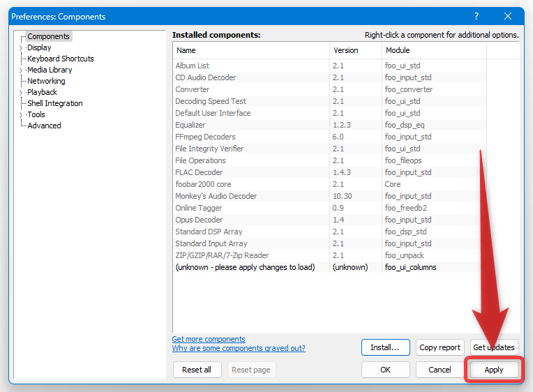
Task: Sort components by Version column header
Action: click(356, 50)
